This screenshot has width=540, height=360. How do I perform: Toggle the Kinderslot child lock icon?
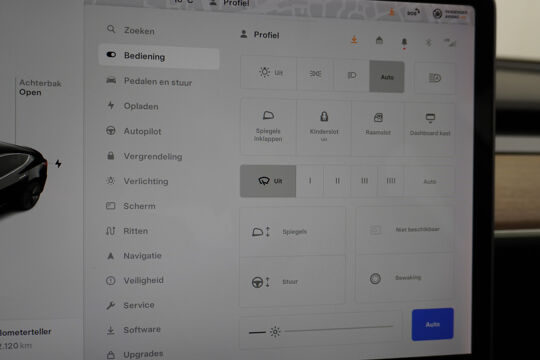[324, 116]
